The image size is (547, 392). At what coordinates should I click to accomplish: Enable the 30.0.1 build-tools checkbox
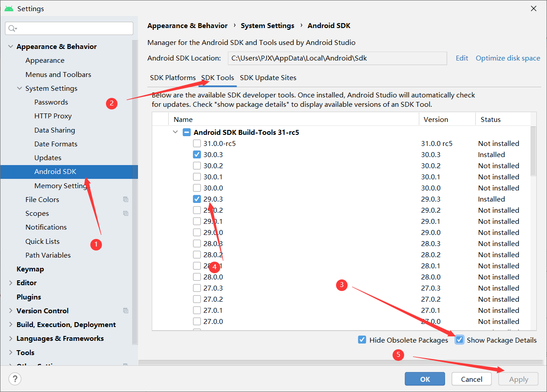(x=197, y=177)
